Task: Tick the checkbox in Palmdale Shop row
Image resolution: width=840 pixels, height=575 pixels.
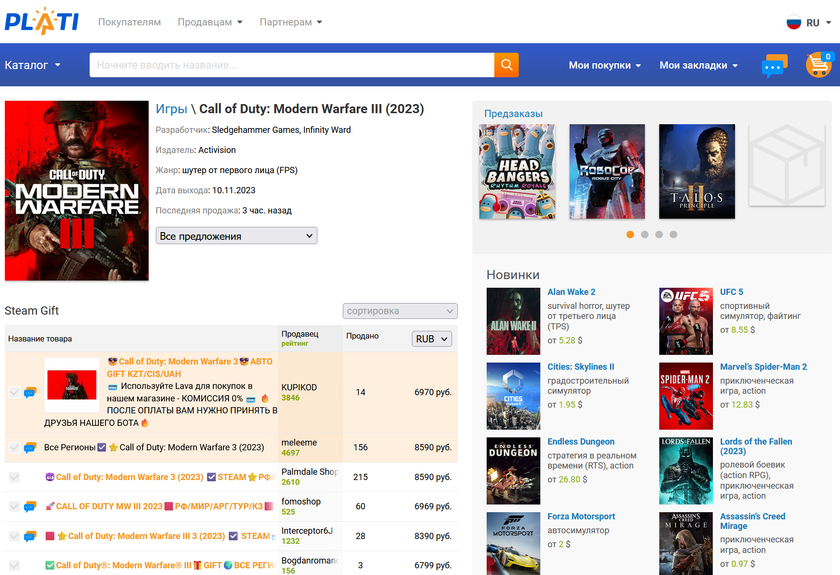Action: 14,477
